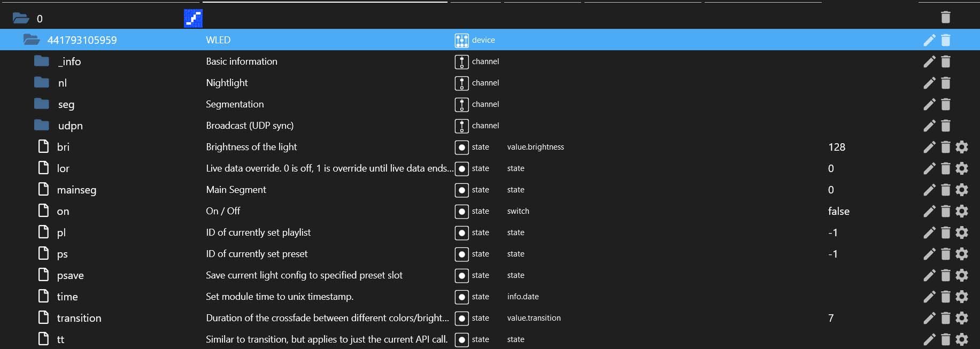
Task: Expand the _info folder
Action: tap(42, 61)
